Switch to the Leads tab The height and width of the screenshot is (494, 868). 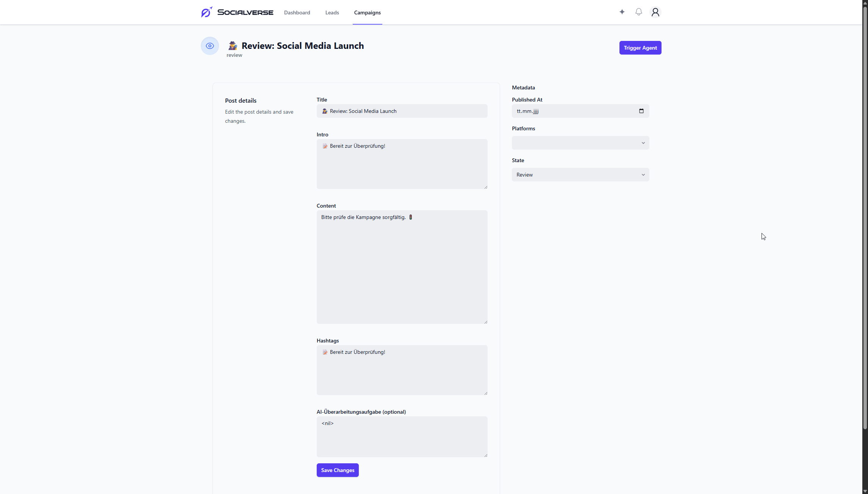332,13
